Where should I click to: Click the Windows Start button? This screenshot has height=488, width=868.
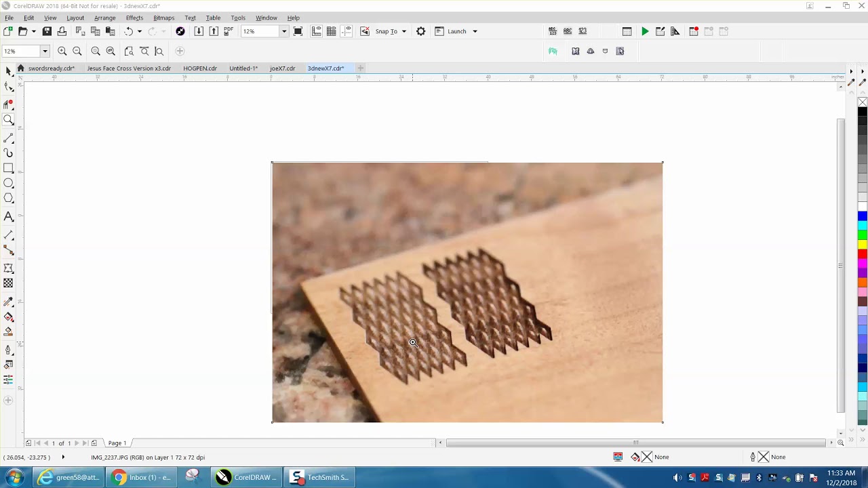(14, 477)
